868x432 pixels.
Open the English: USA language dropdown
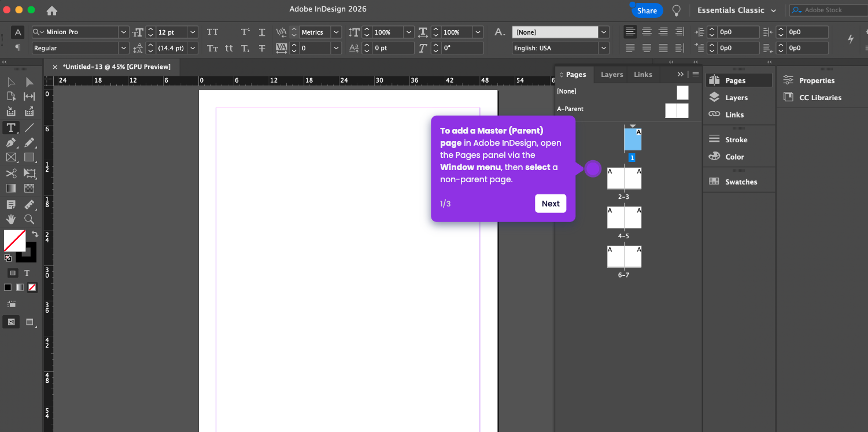pos(604,48)
